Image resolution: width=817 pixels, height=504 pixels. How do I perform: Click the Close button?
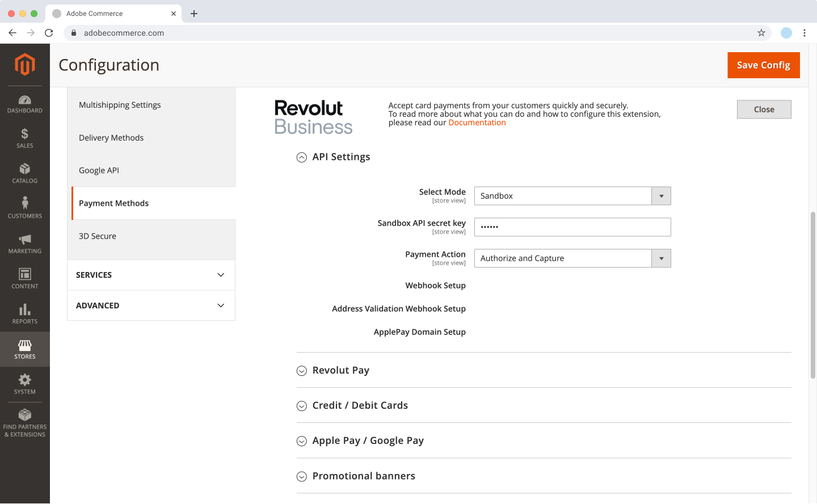coord(764,109)
